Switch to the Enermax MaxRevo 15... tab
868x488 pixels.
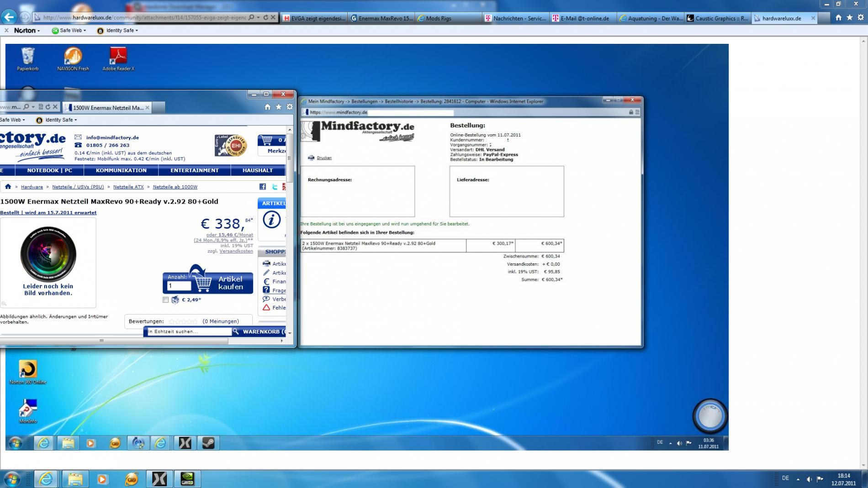click(382, 18)
